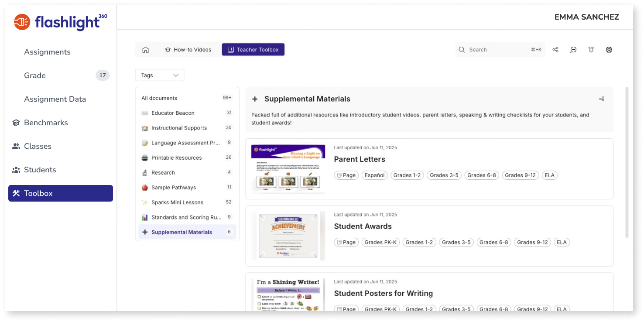Open Assignments in the sidebar

point(47,52)
